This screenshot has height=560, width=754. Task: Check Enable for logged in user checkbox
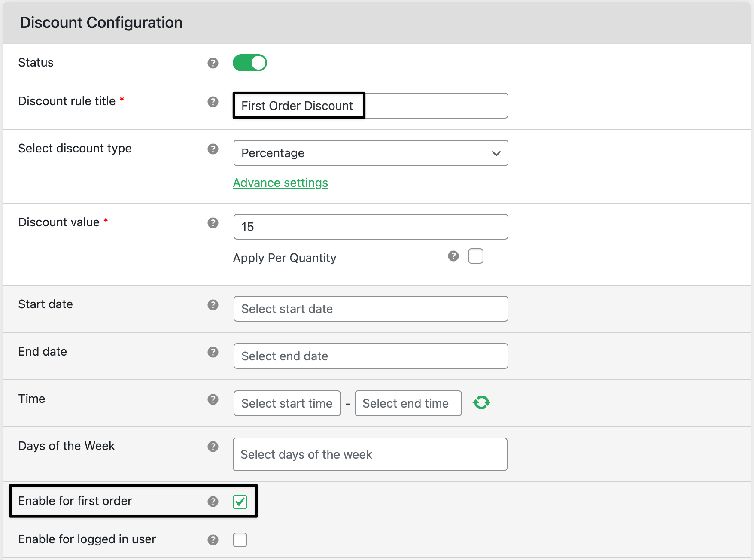coord(240,540)
